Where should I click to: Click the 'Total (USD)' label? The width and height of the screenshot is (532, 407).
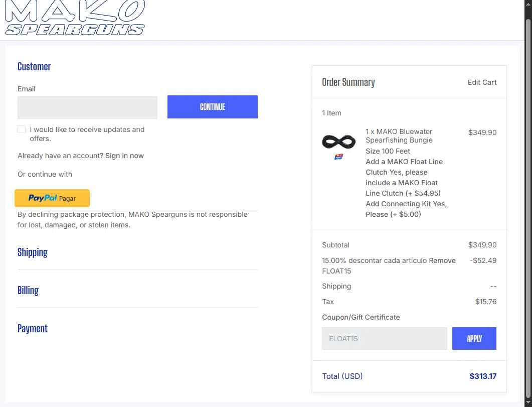click(342, 376)
